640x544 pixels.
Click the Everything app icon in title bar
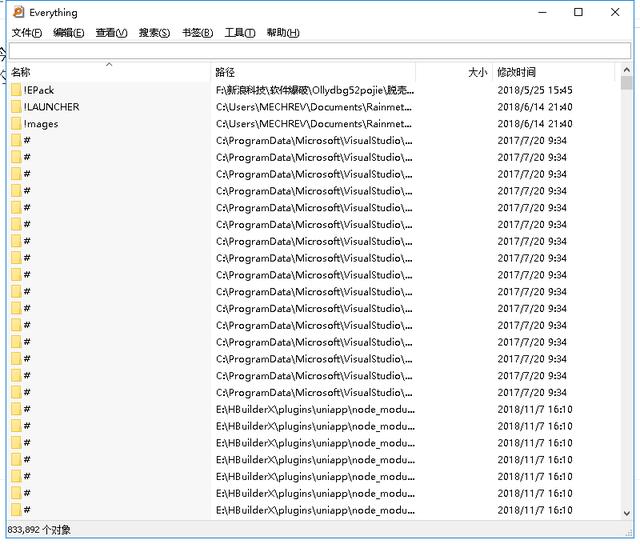pyautogui.click(x=19, y=12)
